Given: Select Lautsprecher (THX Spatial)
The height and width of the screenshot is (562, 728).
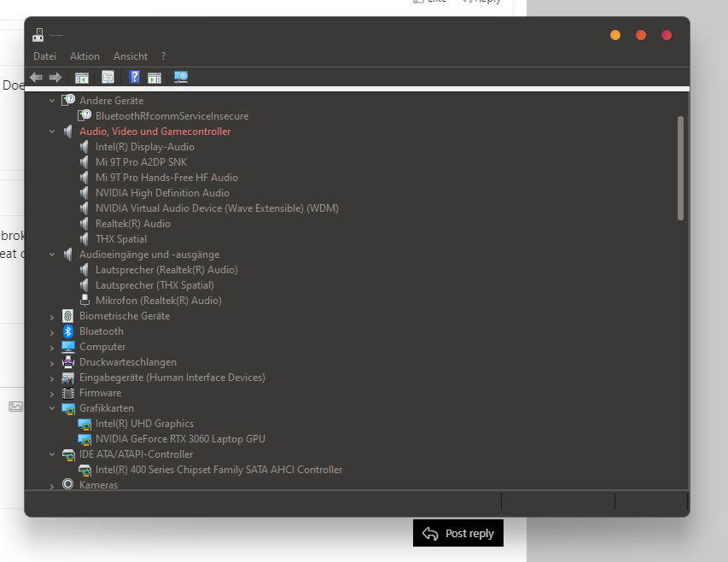Looking at the screenshot, I should (154, 285).
